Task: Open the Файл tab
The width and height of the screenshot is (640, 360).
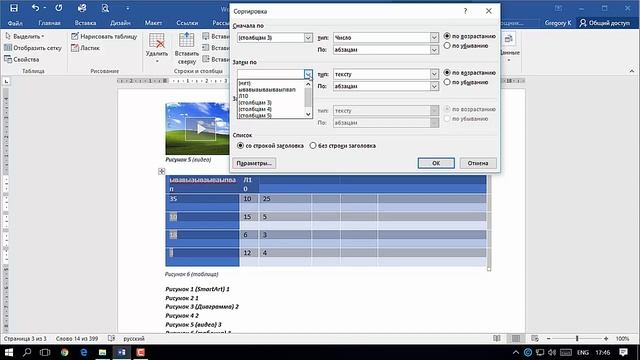Action: pyautogui.click(x=15, y=23)
